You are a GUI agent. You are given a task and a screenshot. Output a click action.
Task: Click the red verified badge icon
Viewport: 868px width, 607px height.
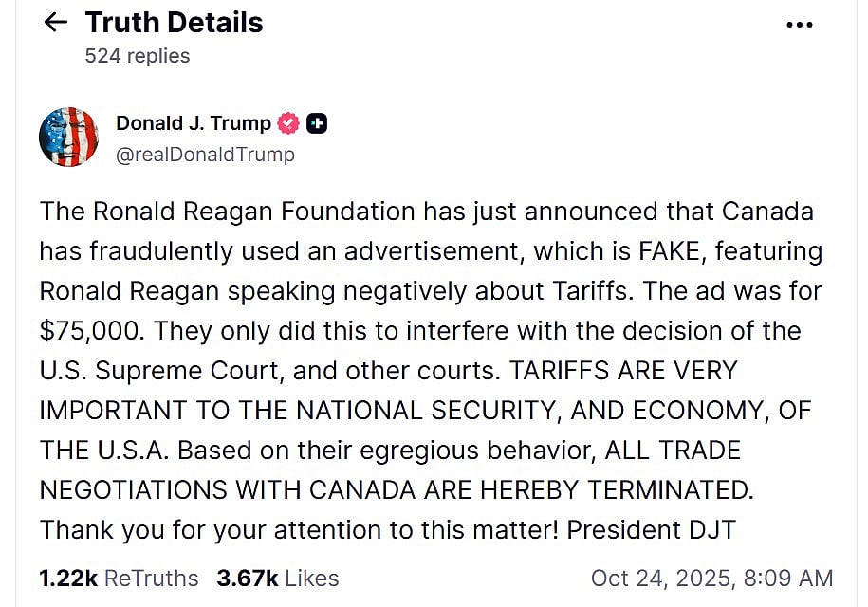coord(288,123)
